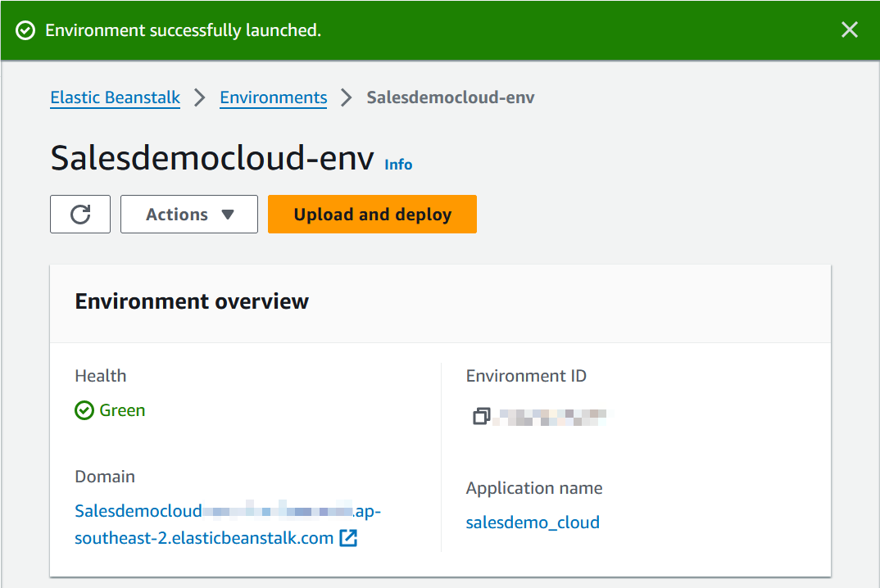Click the chevron after Elastic Beanstalk breadcrumb

(x=200, y=97)
